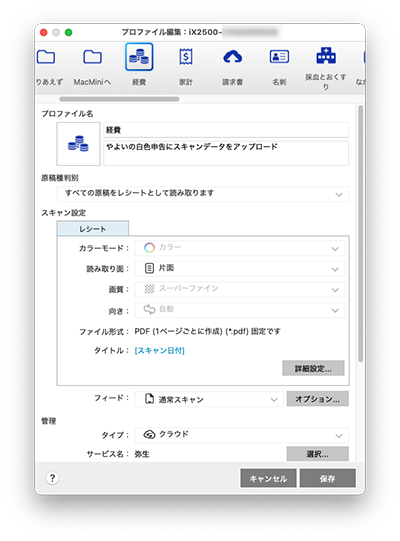Open 詳細設定 detailed settings
This screenshot has width=400, height=541.
click(313, 368)
